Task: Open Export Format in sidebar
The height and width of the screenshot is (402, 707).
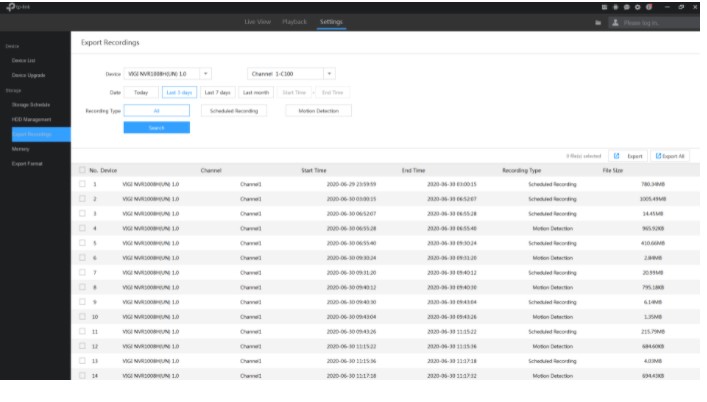Action: [27, 164]
